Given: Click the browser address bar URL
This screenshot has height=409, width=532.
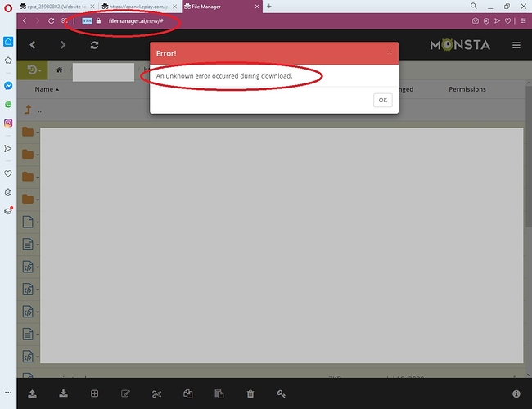Looking at the screenshot, I should [136, 21].
